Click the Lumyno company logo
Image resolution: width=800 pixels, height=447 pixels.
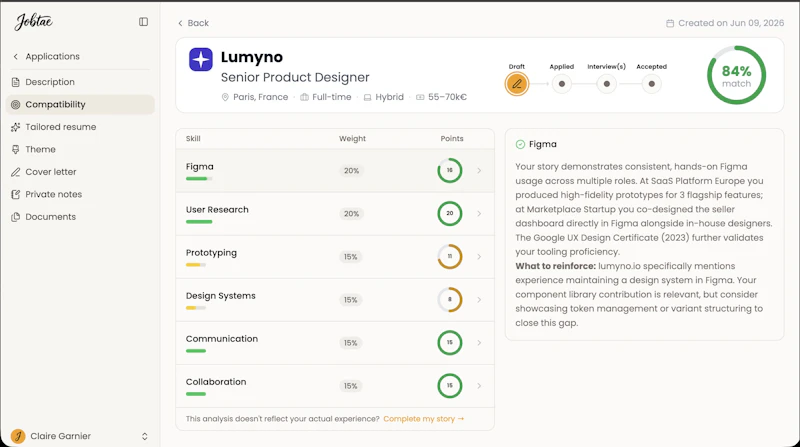[201, 59]
